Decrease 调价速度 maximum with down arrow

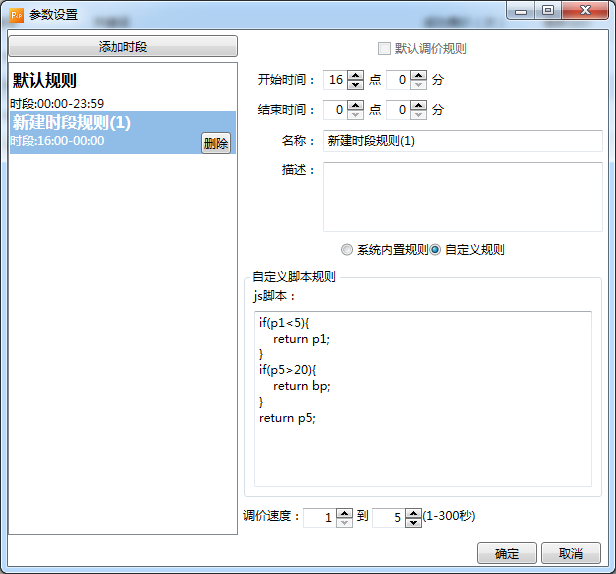(x=413, y=523)
